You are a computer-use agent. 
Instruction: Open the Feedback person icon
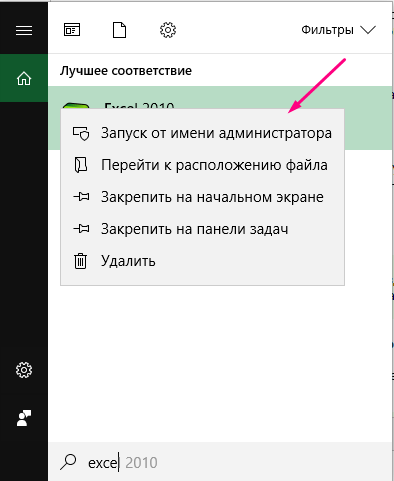click(24, 418)
